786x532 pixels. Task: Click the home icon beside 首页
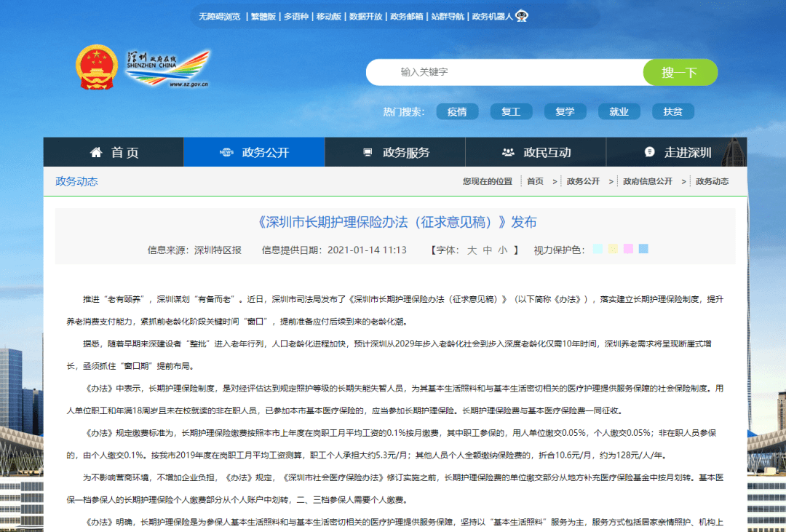tap(96, 152)
